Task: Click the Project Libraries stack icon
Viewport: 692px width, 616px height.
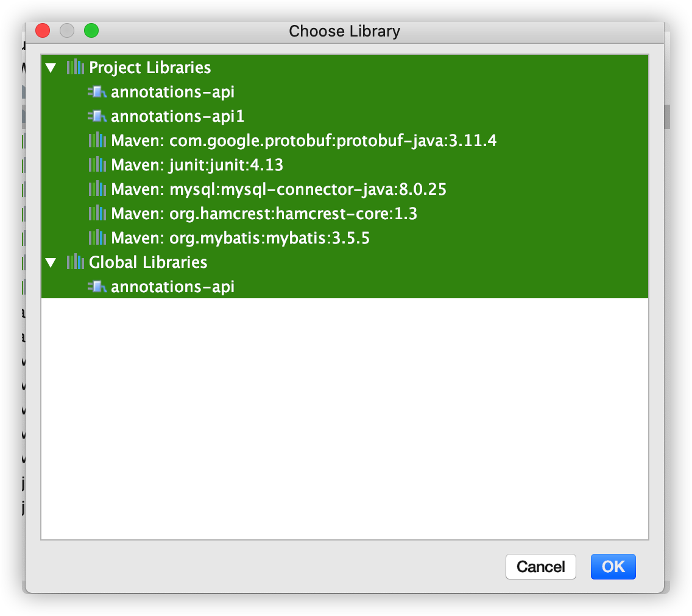Action: (x=74, y=68)
